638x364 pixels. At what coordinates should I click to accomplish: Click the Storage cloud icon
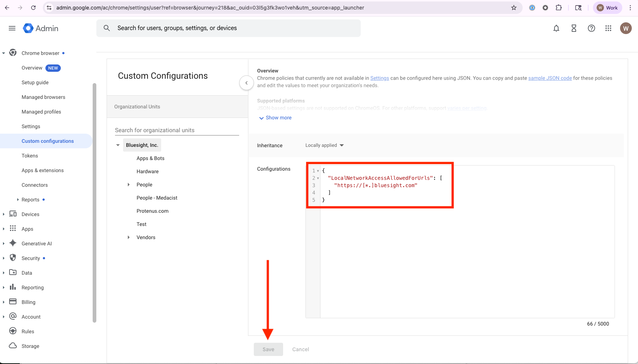(13, 346)
